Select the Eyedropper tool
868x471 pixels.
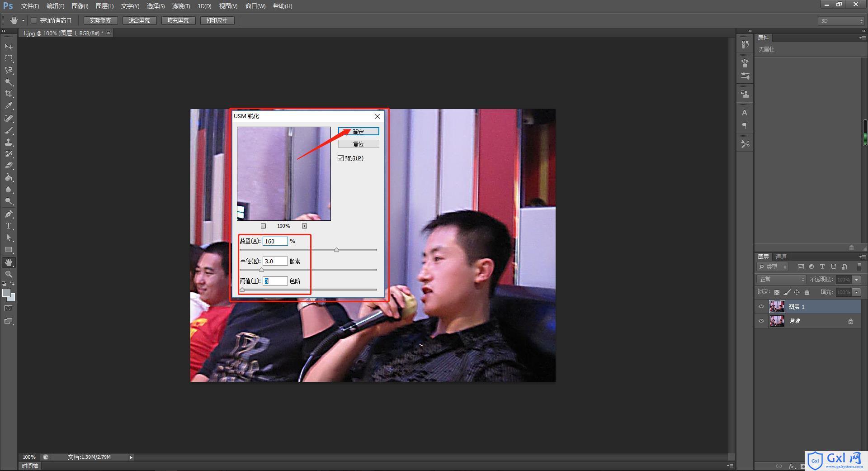pyautogui.click(x=9, y=106)
